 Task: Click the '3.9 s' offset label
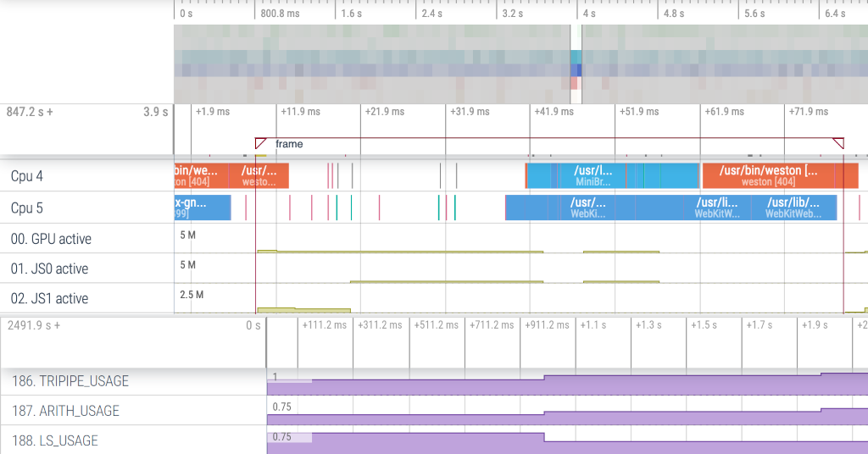click(x=156, y=113)
